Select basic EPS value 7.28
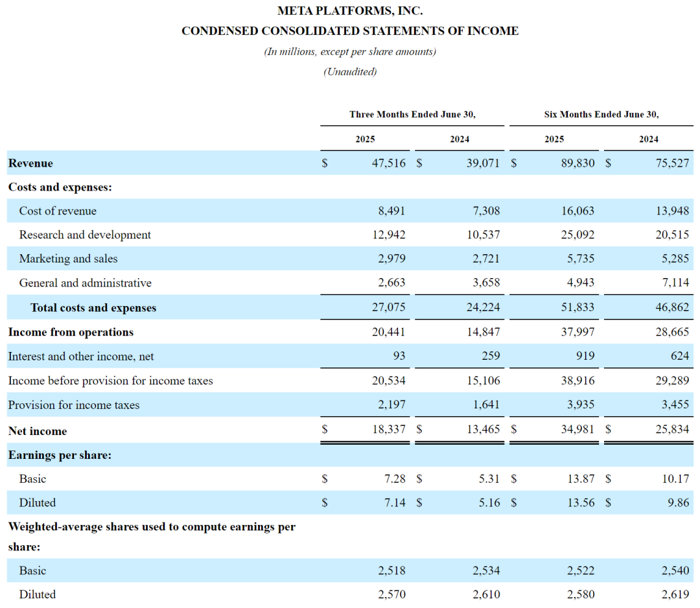The width and height of the screenshot is (700, 608). [395, 479]
